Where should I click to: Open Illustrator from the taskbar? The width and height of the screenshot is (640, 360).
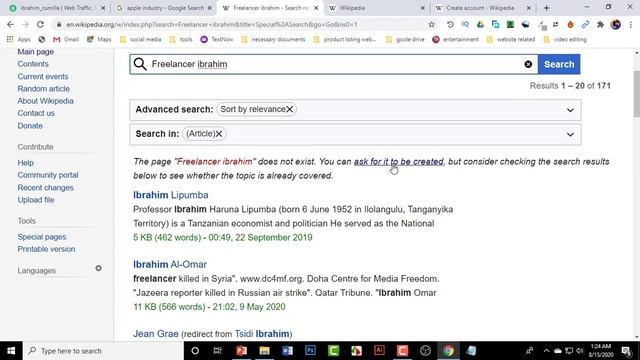click(x=379, y=351)
